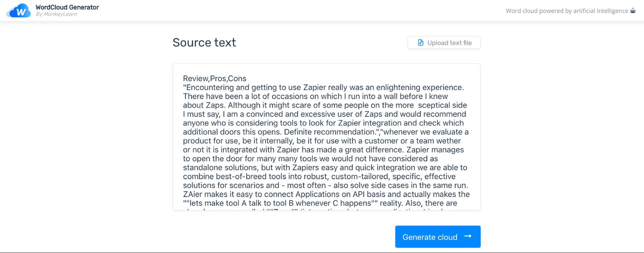Click the WordCloud cloud logo icon

tap(19, 11)
